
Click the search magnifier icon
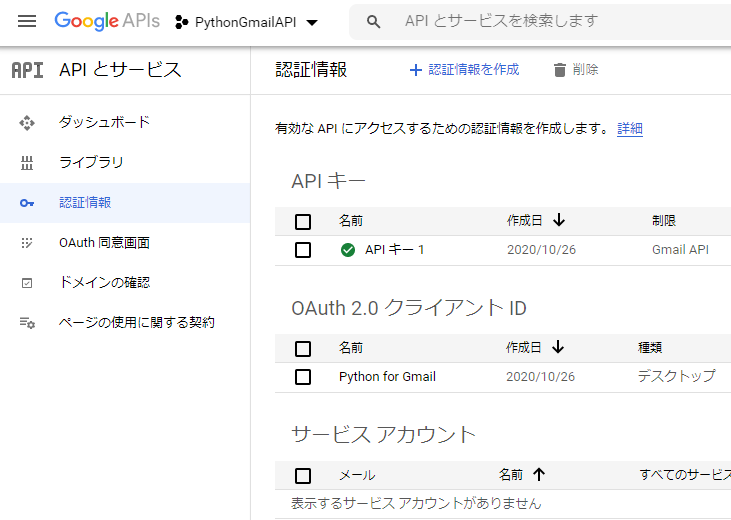(x=373, y=21)
